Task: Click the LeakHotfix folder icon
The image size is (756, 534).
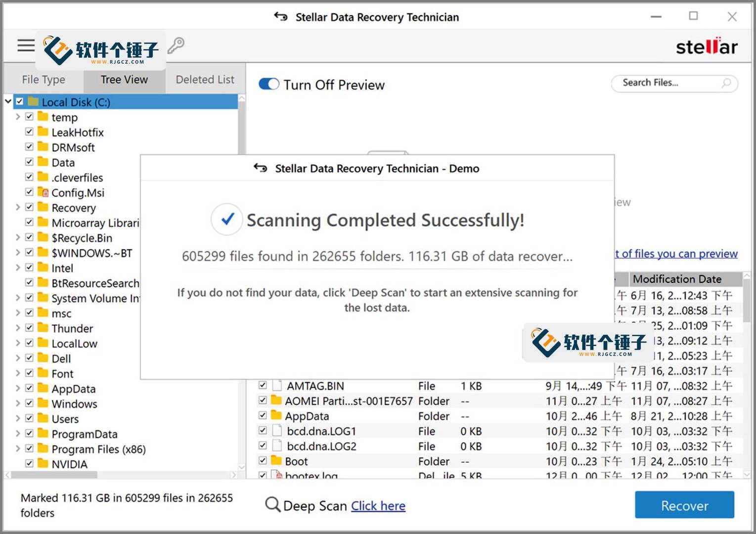Action: tap(43, 132)
